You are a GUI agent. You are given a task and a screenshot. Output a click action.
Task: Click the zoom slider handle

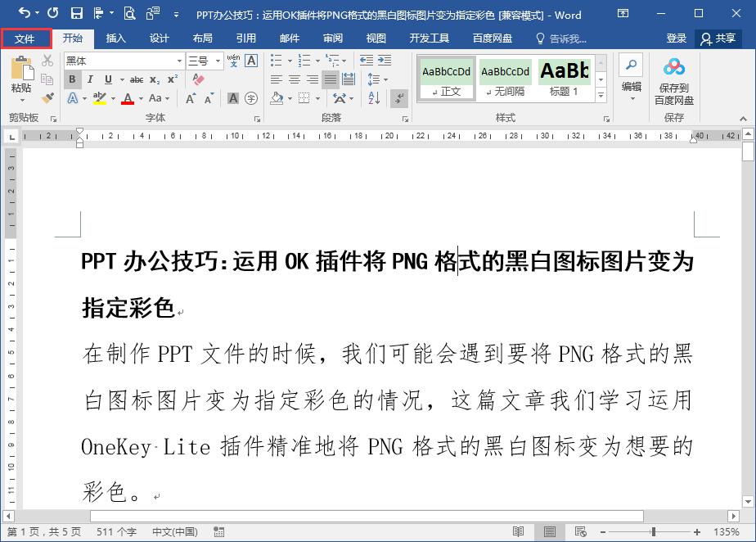point(653,532)
